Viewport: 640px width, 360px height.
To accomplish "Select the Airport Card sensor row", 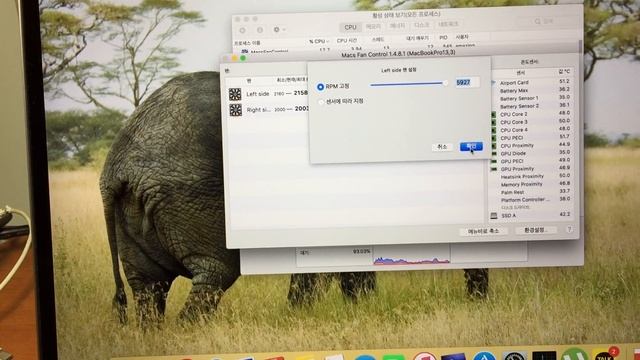I will pyautogui.click(x=531, y=82).
